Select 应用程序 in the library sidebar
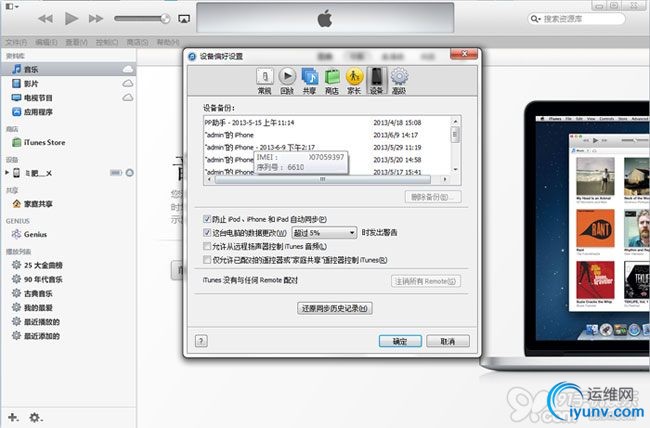 68,112
